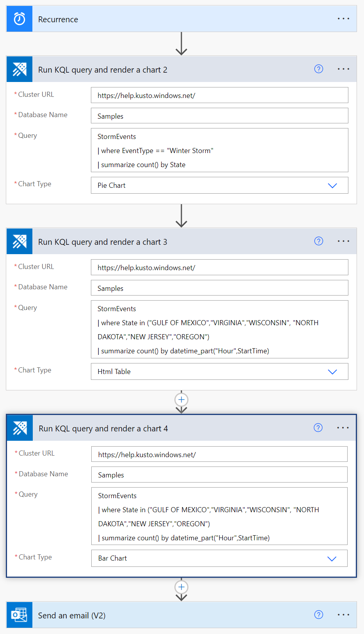Click the Kusto icon of chart 4 step
Image resolution: width=364 pixels, height=634 pixels.
coord(20,428)
